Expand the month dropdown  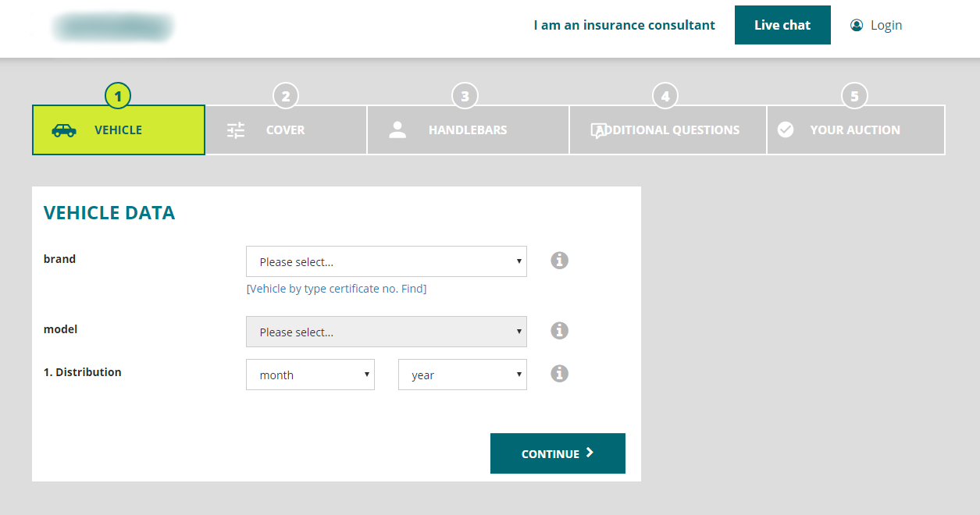pyautogui.click(x=310, y=375)
